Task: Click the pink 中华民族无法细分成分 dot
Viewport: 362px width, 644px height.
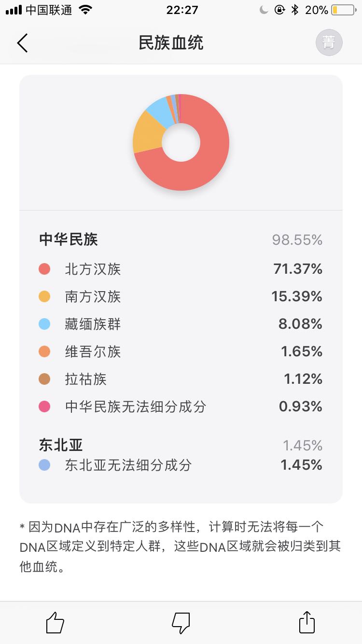Action: point(44,406)
